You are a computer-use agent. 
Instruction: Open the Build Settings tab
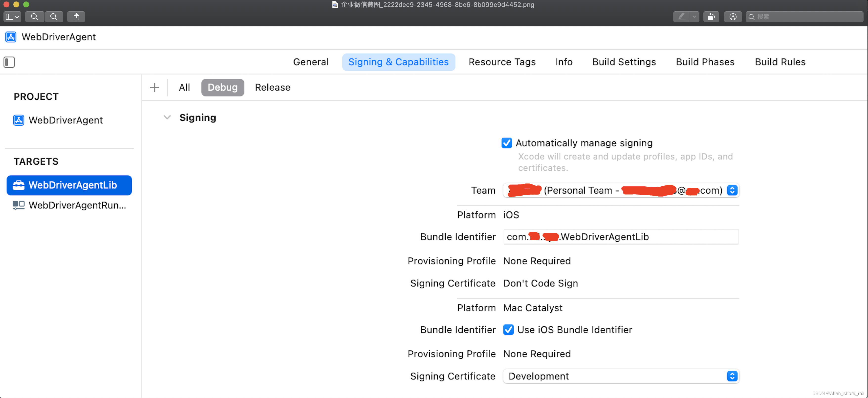click(624, 62)
